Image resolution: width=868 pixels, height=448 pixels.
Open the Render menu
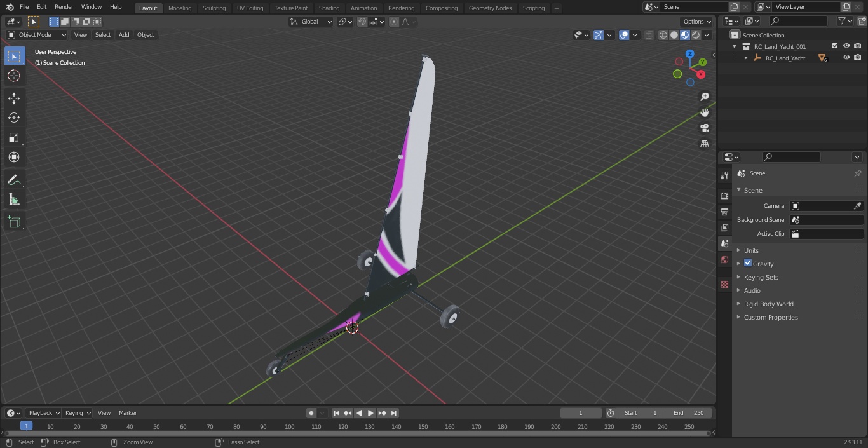click(64, 7)
